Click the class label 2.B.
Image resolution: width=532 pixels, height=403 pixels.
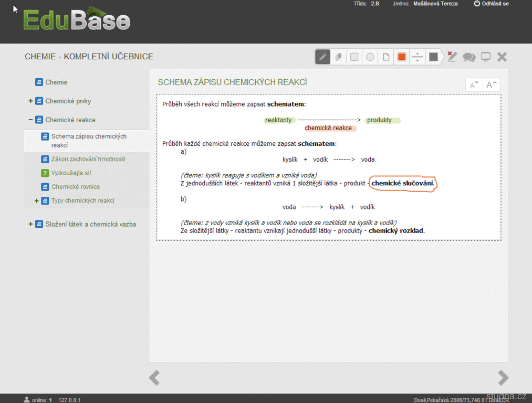[375, 4]
